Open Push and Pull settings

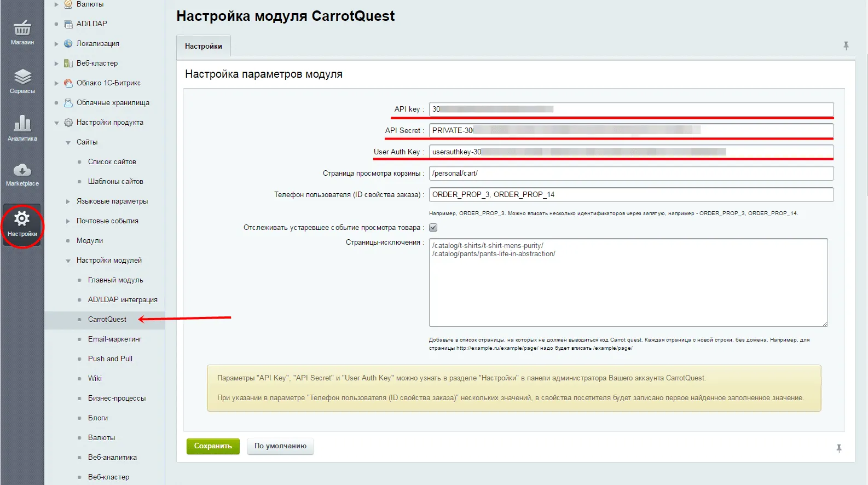coord(110,359)
